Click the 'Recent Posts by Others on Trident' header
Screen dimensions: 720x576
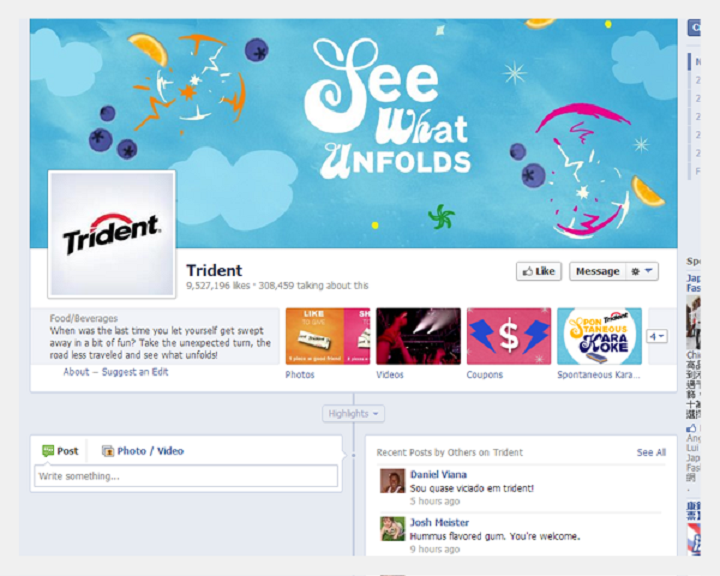point(450,452)
